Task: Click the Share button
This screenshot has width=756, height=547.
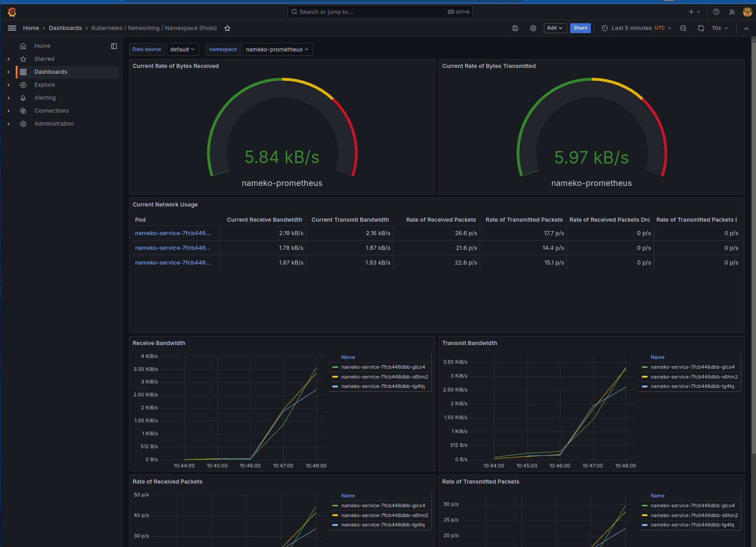Action: point(581,28)
